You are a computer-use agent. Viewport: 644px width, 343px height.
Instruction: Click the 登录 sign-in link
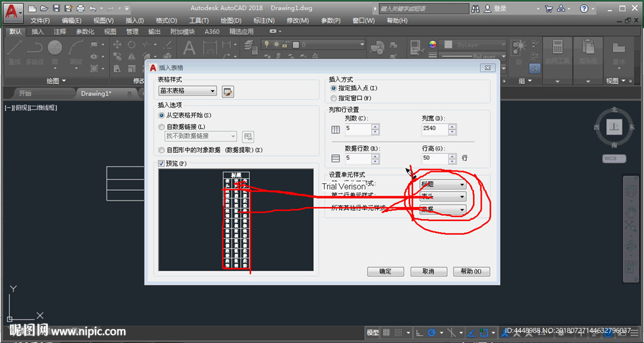(500, 9)
